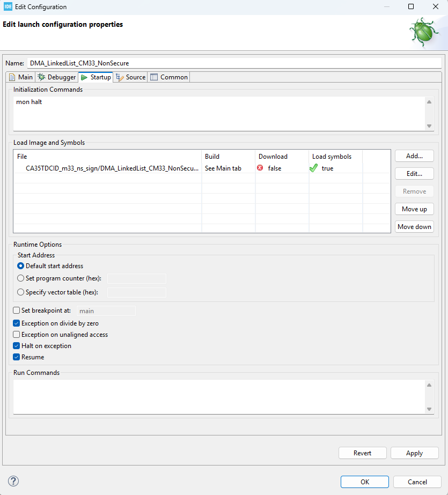
Task: Click the Apply button
Action: (415, 453)
